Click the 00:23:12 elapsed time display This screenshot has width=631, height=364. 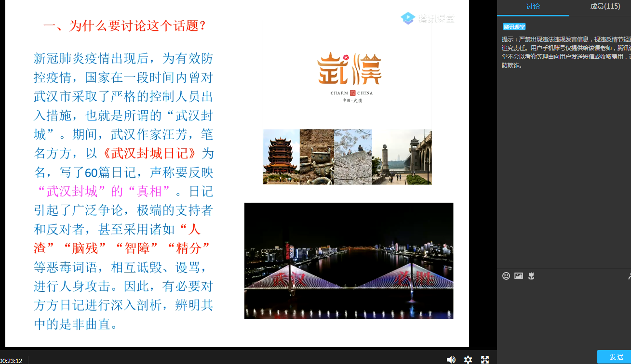pos(11,361)
